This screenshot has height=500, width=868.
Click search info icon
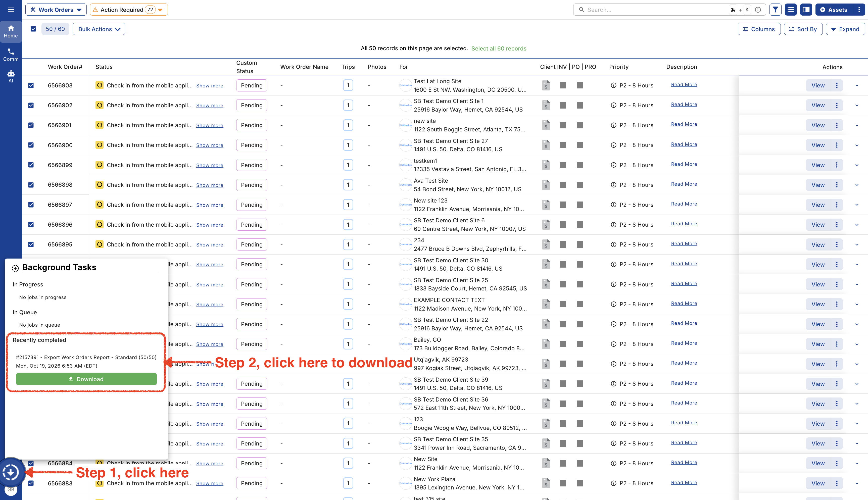coord(758,10)
